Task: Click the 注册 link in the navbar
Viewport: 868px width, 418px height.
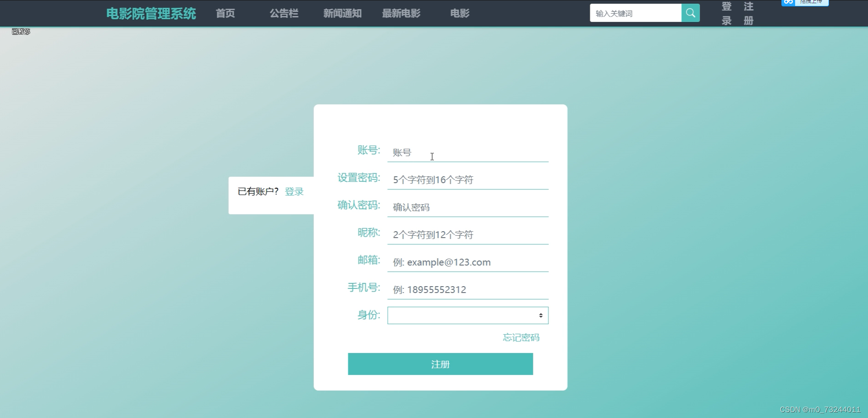Action: click(x=748, y=13)
